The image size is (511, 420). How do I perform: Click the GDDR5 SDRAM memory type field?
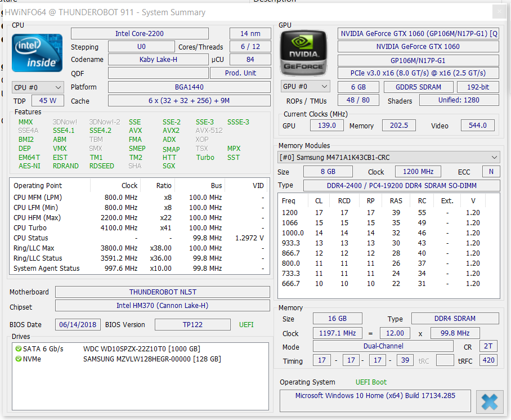pos(419,87)
